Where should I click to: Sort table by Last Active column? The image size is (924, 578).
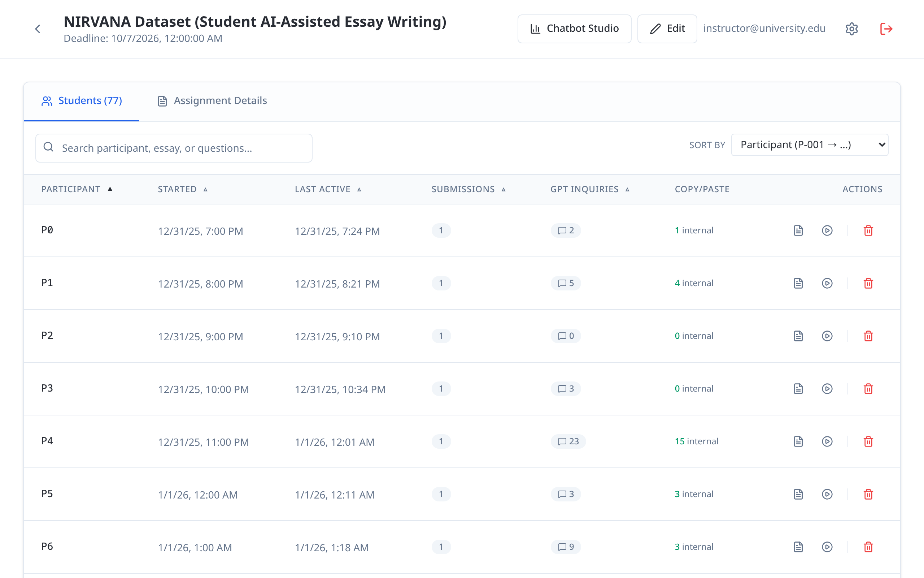coord(328,189)
